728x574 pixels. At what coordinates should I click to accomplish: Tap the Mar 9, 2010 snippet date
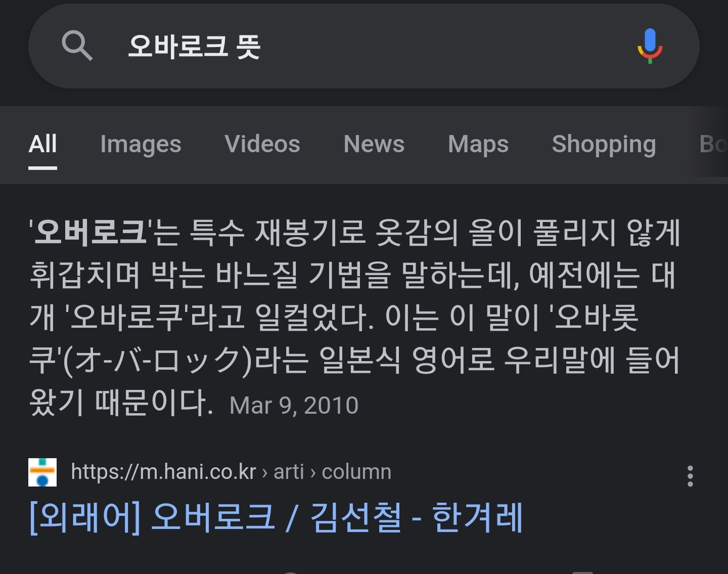point(294,406)
